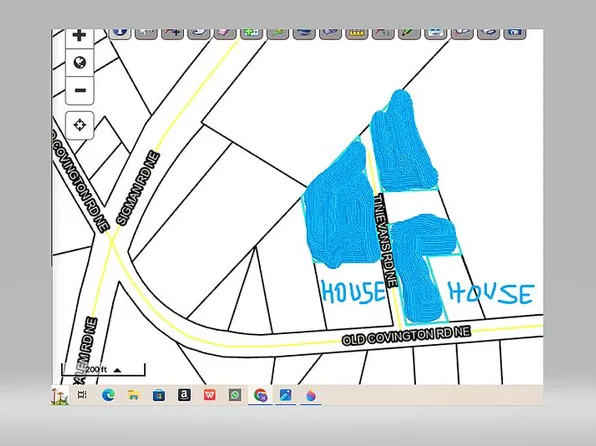Image resolution: width=596 pixels, height=446 pixels.
Task: Pick the yellow ruler measure tool
Action: 357,33
